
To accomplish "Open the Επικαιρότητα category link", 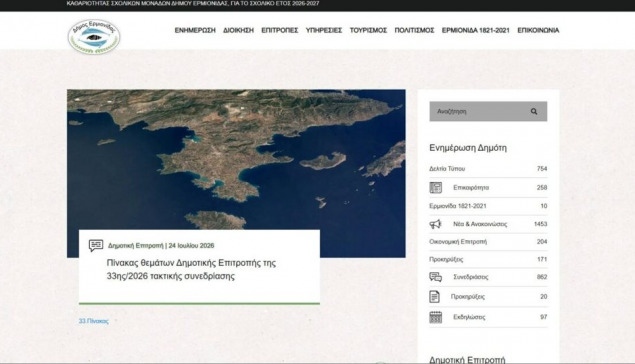I will 471,187.
